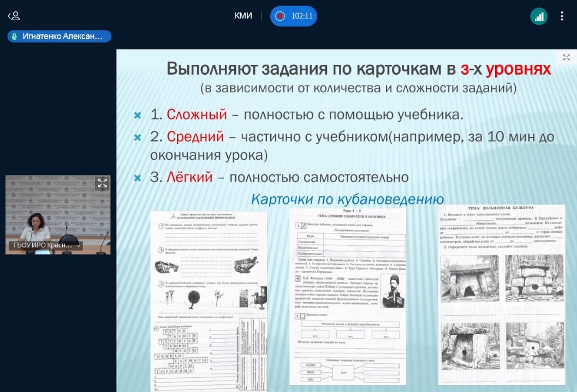Click the КМИ meeting title

click(x=243, y=16)
